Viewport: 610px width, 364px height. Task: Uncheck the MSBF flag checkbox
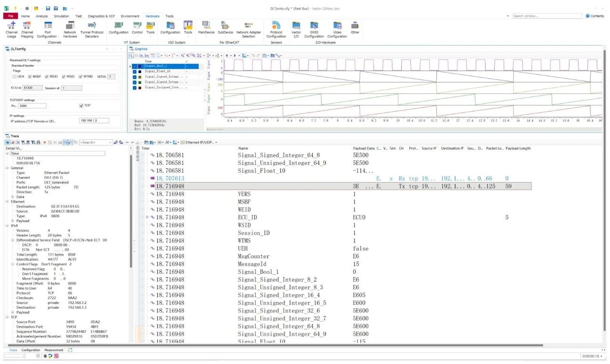(x=30, y=76)
